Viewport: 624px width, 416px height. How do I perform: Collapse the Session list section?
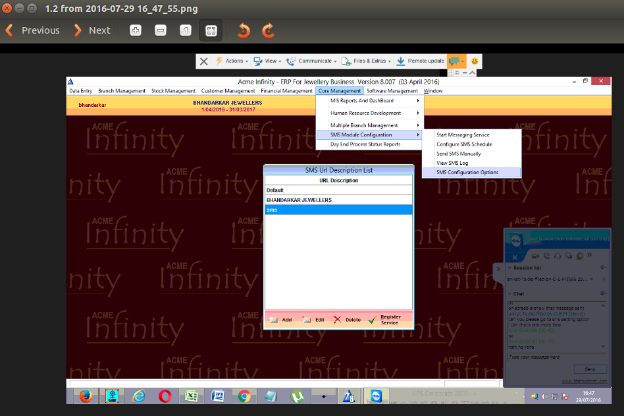510,268
